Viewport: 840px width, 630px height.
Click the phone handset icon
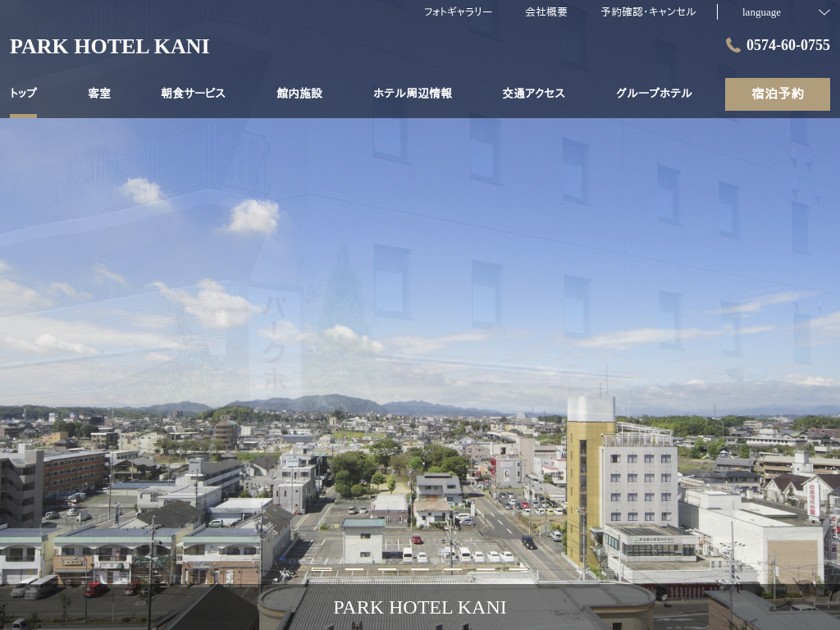(733, 45)
